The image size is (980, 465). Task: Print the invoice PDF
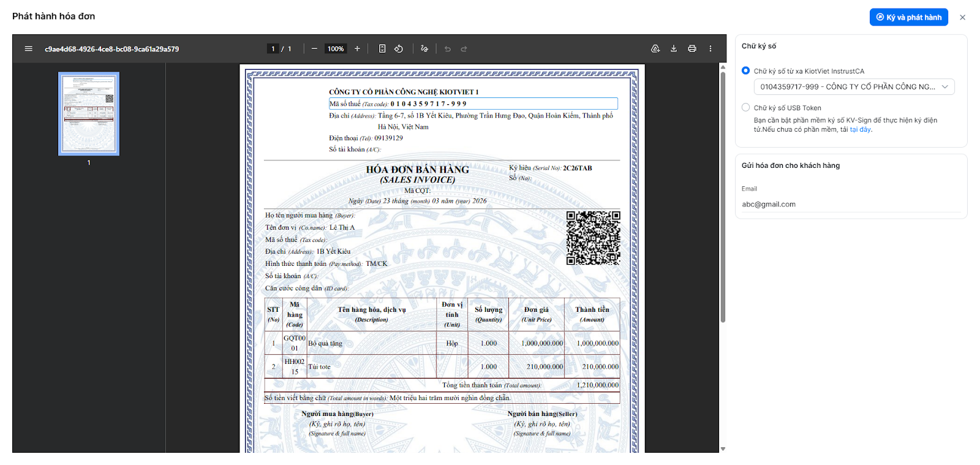[x=692, y=49]
